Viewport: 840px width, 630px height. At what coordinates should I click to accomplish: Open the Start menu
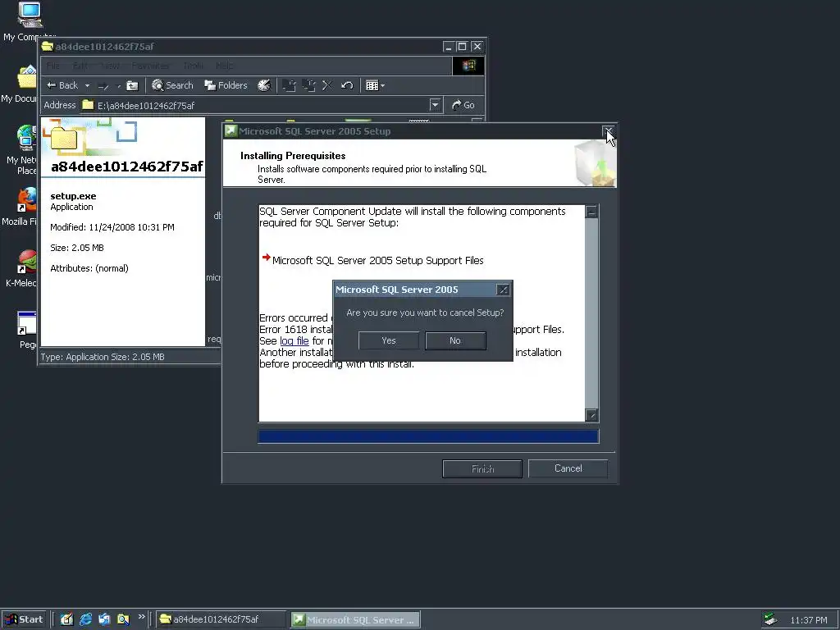point(24,619)
